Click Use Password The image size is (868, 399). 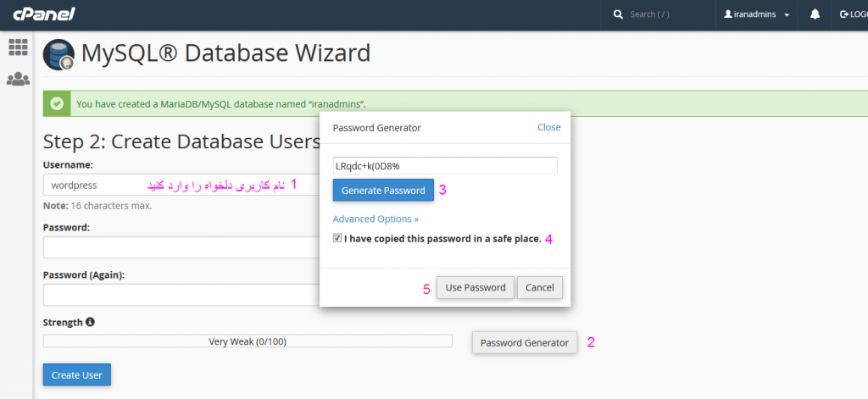[476, 288]
